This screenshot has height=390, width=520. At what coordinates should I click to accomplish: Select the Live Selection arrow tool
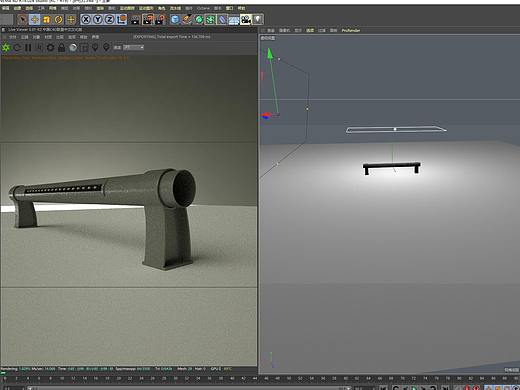pyautogui.click(x=22, y=20)
